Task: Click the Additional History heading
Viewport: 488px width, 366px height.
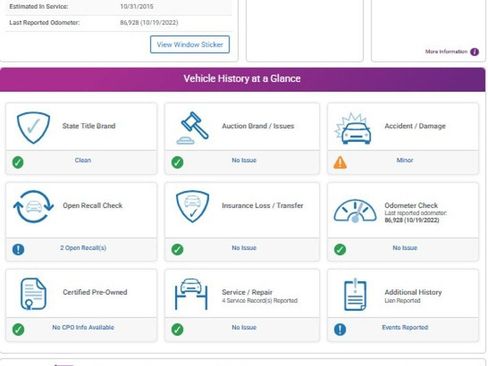Action: [x=413, y=292]
